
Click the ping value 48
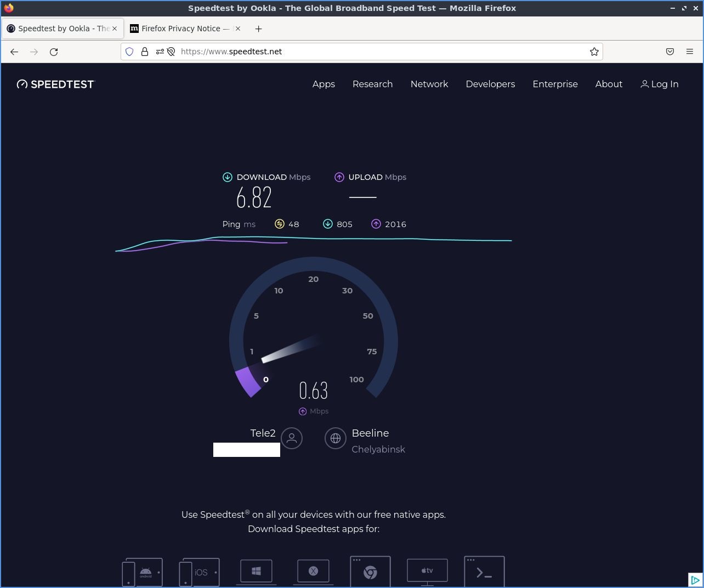294,224
